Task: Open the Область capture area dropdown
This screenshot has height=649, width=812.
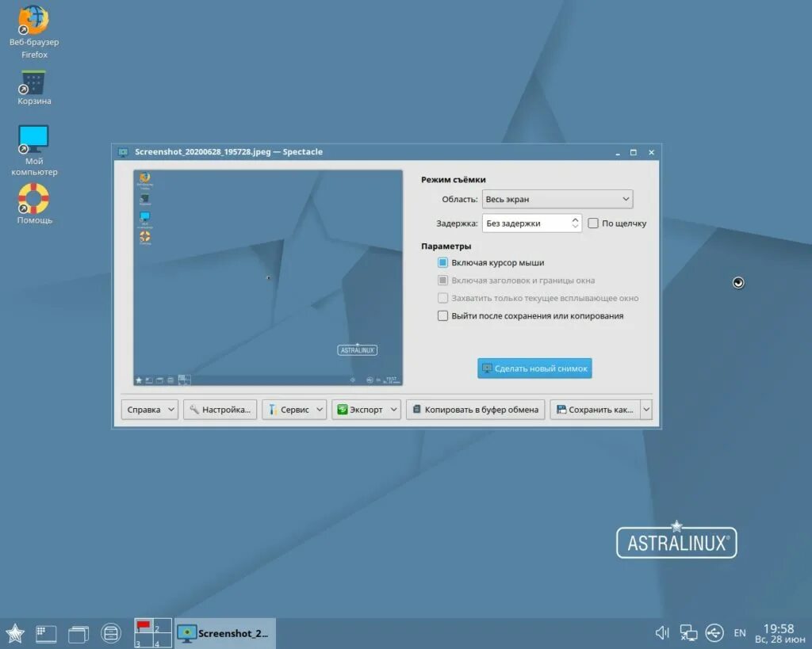Action: click(557, 199)
